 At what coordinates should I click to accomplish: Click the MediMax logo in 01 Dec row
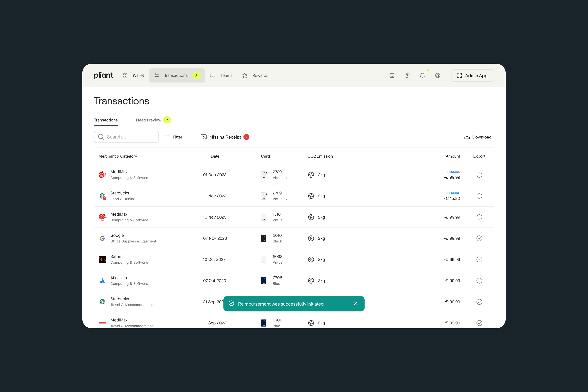point(102,175)
